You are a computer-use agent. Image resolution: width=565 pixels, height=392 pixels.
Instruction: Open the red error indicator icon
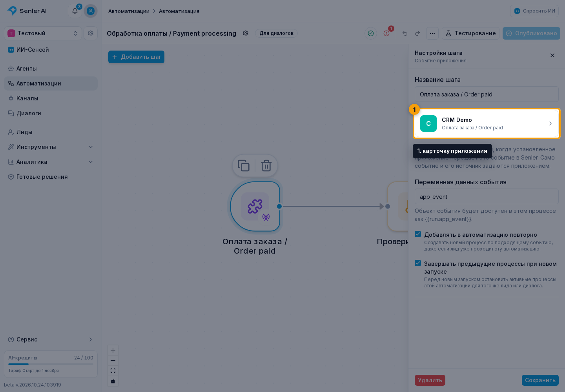386,33
